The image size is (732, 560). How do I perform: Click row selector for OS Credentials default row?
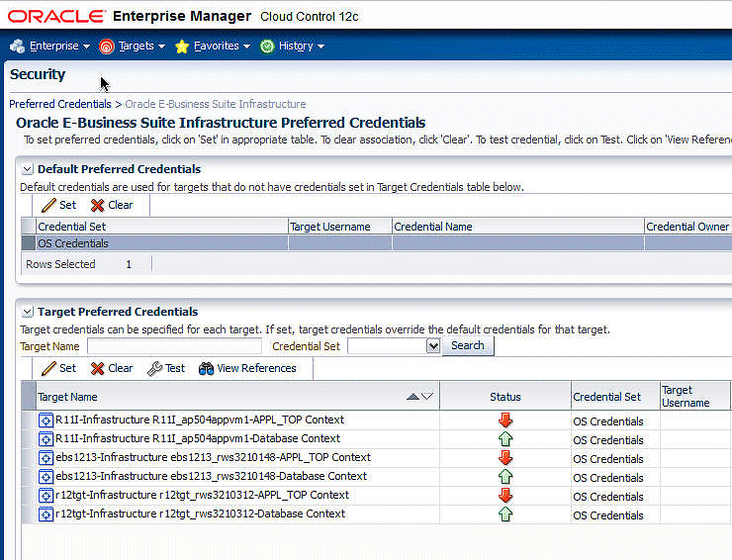click(x=29, y=243)
